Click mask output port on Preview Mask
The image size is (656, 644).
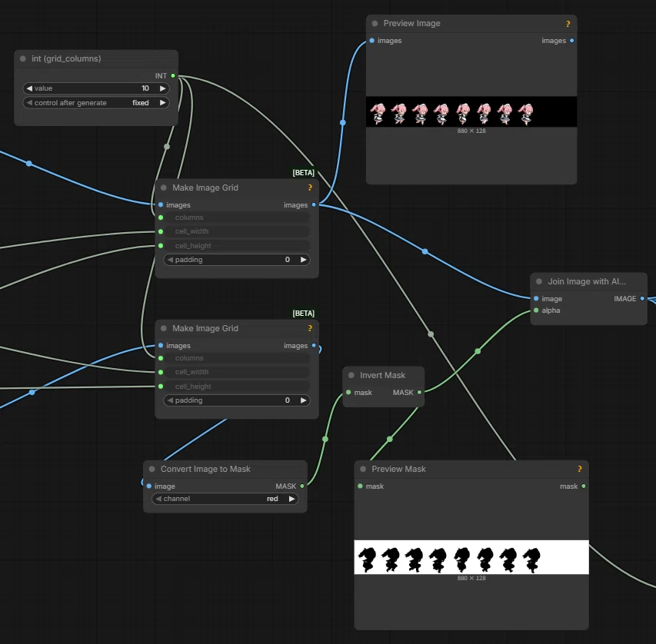pos(584,486)
